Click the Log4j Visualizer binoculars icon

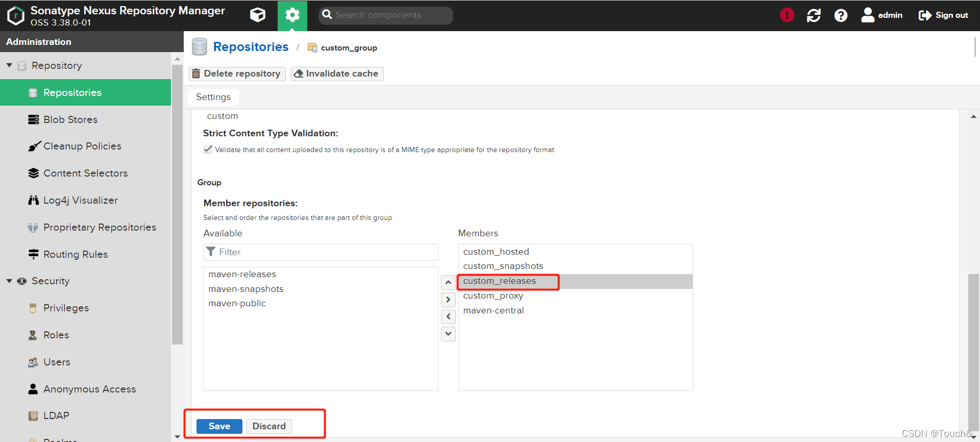tap(33, 200)
